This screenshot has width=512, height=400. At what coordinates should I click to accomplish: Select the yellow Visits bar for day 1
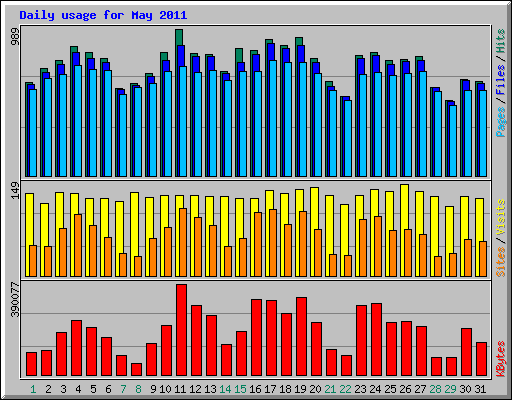click(x=29, y=219)
